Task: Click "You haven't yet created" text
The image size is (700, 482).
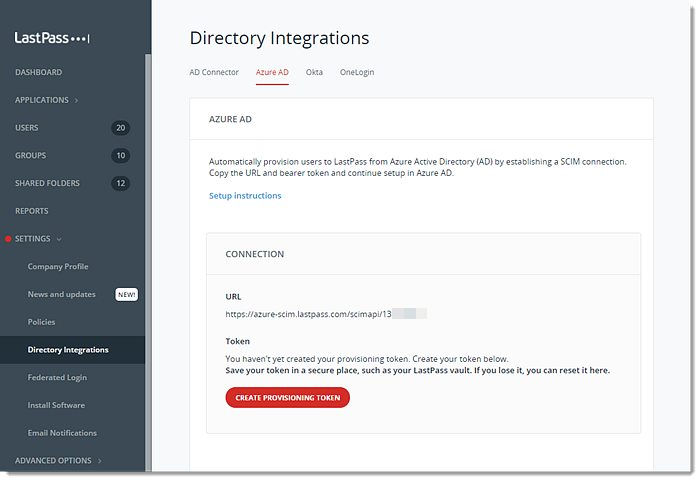Action: (367, 359)
